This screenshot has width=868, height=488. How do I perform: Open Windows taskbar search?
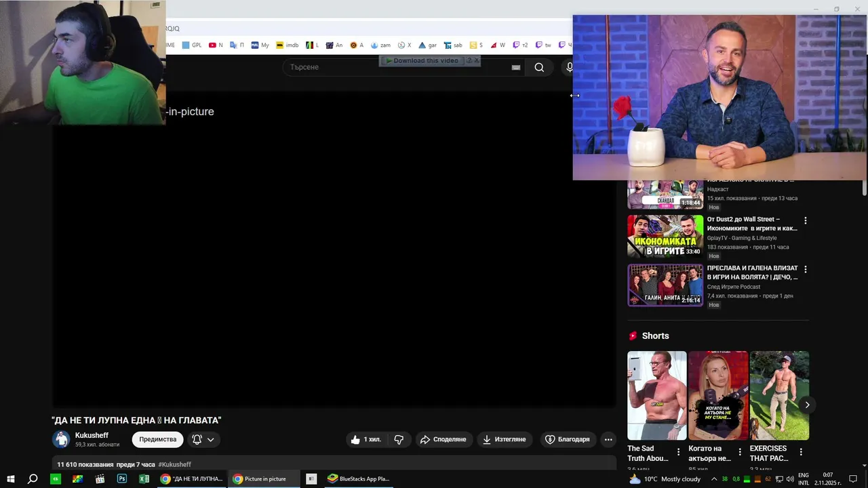pos(33,479)
